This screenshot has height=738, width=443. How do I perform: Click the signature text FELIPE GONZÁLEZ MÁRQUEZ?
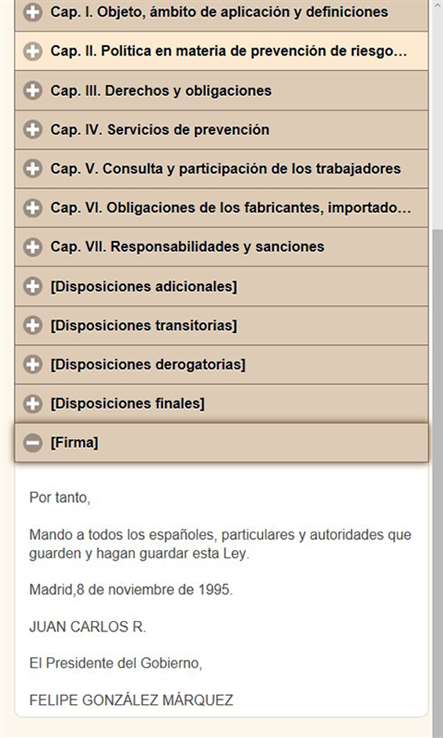(x=131, y=700)
